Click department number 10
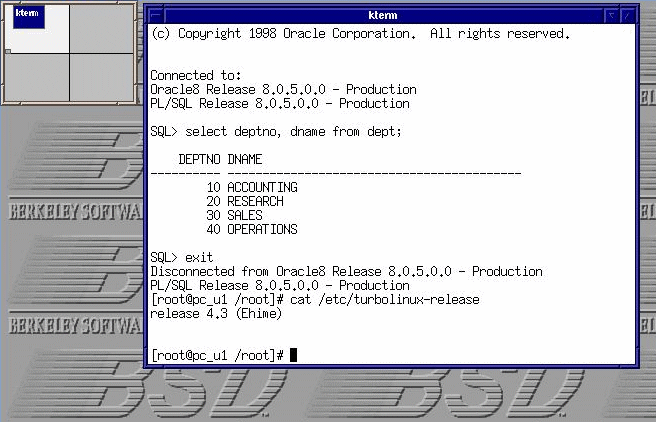Viewport: 656px width, 422px height. coord(213,187)
